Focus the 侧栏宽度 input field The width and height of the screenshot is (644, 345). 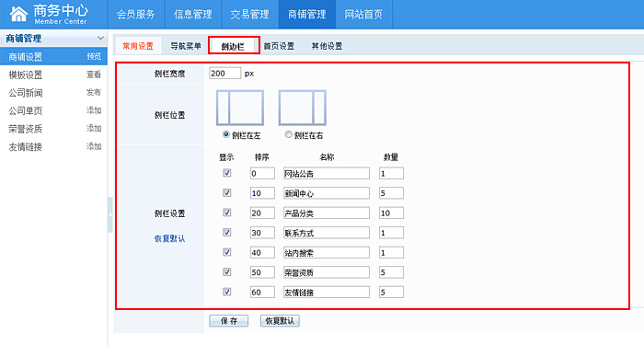tap(225, 73)
